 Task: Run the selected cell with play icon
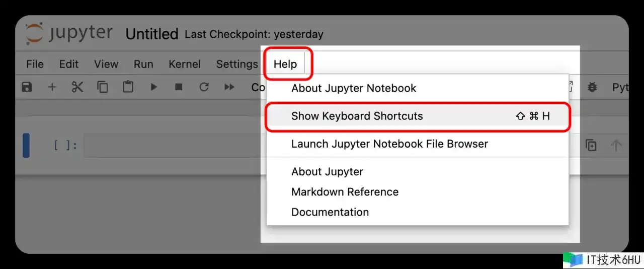tap(154, 87)
